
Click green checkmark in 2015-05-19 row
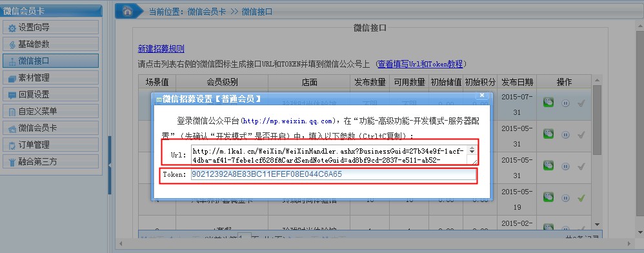tap(581, 198)
